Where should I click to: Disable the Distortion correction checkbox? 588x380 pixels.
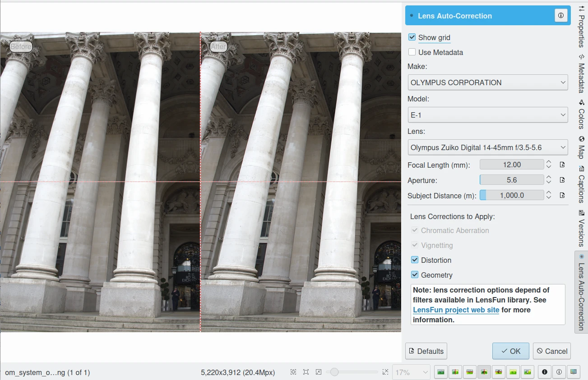(415, 260)
